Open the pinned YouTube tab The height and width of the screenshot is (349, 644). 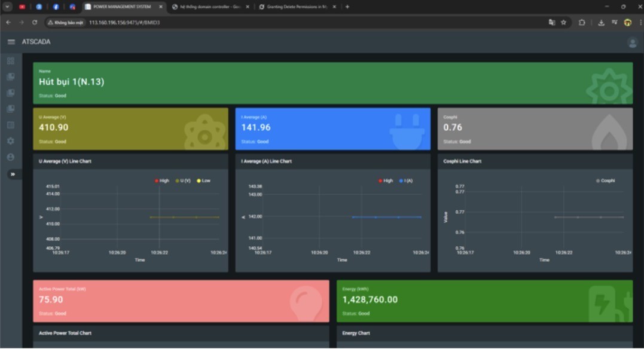(x=22, y=7)
